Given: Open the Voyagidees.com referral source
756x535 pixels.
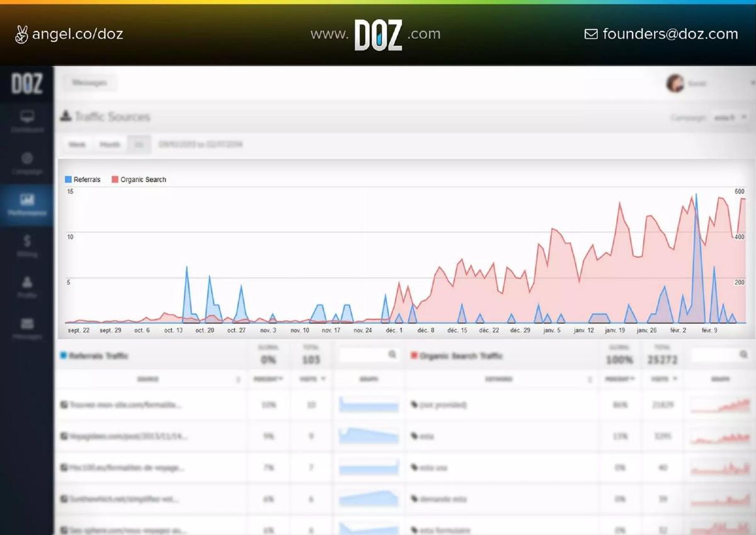Looking at the screenshot, I should pos(129,436).
